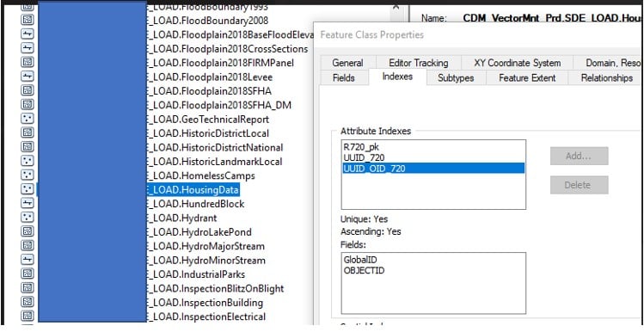Screen dimensions: 644x332
Task: Click the Delete index button
Action: (x=580, y=185)
